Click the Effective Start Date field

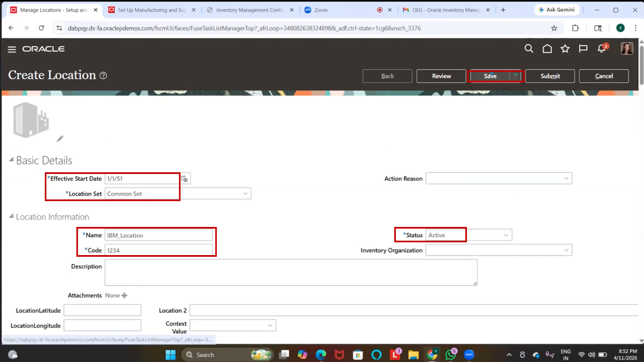[x=142, y=179]
